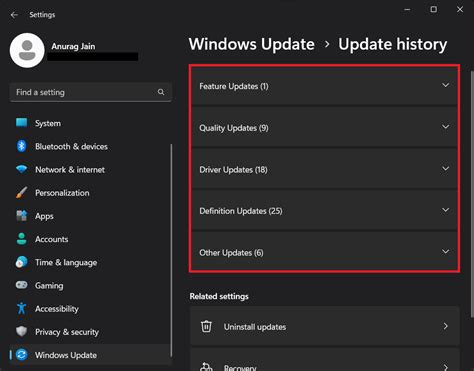Open the Gaming controller icon

click(22, 285)
